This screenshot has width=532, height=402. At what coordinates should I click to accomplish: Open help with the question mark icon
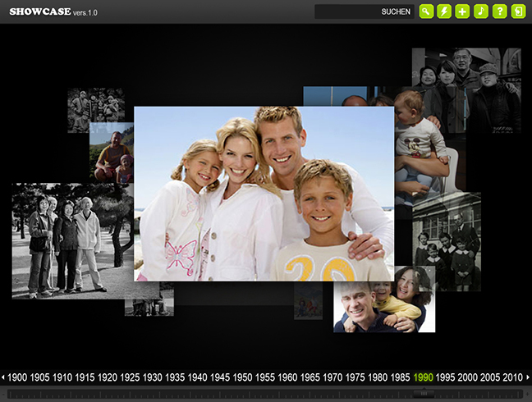[x=499, y=11]
